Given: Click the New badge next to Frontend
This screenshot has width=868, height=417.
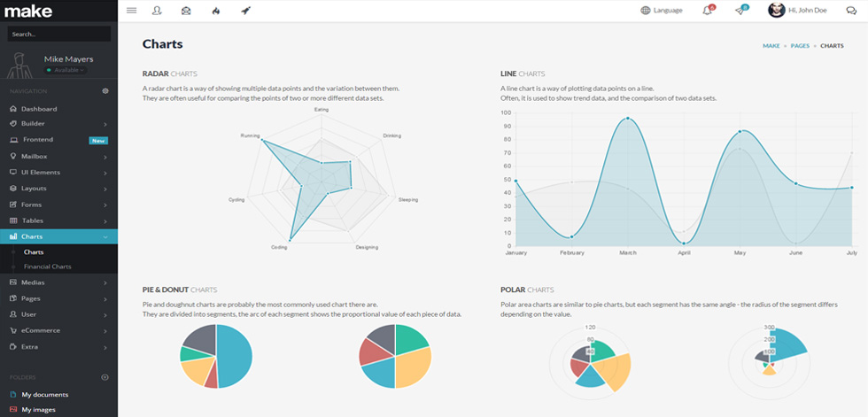Looking at the screenshot, I should [98, 141].
